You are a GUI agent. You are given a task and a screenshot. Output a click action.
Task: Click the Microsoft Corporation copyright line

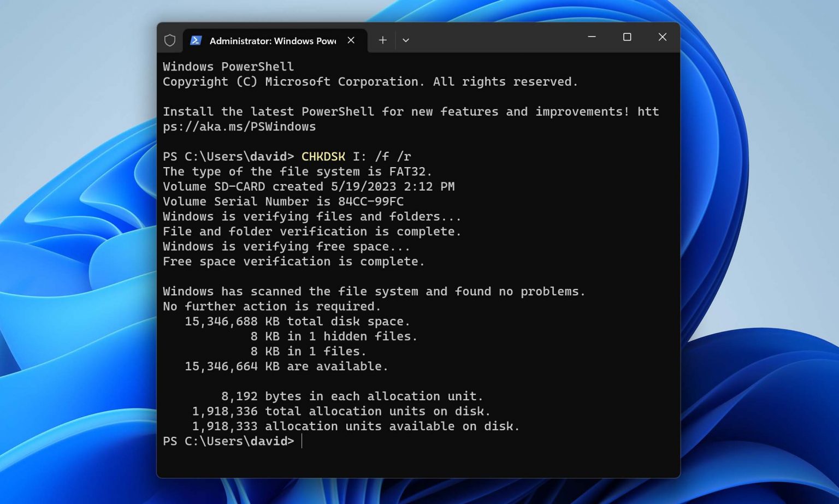click(x=370, y=82)
